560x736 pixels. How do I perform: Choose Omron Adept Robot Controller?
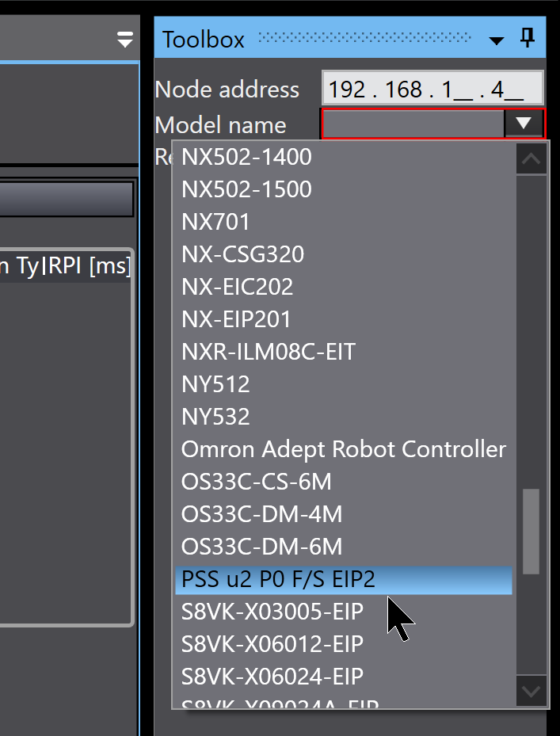343,449
